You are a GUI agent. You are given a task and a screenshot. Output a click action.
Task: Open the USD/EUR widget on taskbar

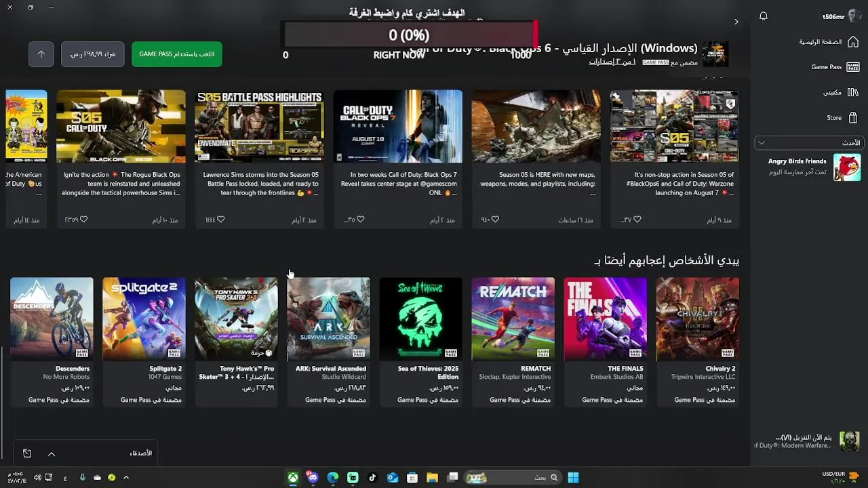click(x=841, y=477)
